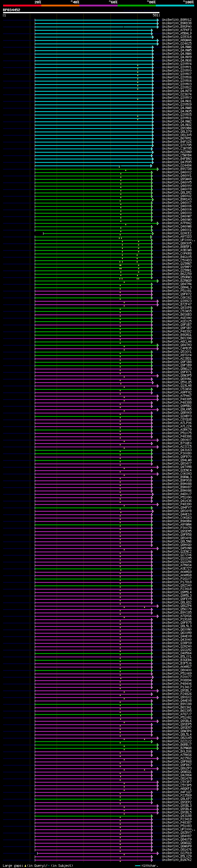Select hit UniRef100_Q8LDM2

(177, 192)
